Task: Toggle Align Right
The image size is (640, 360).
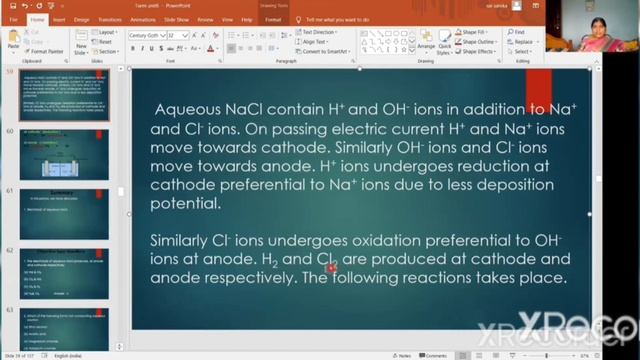Action: click(x=250, y=49)
